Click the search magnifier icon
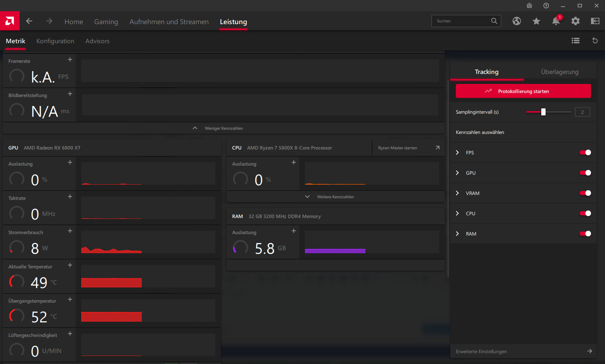 494,21
